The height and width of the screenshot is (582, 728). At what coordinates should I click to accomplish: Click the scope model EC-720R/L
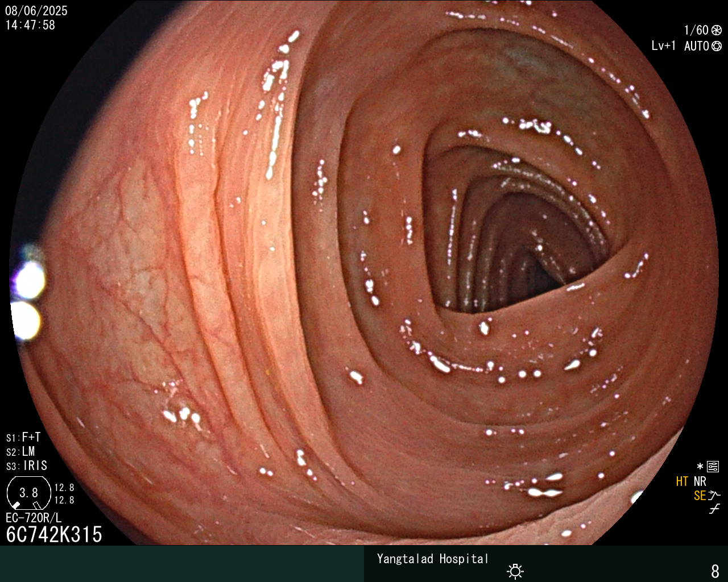pos(34,518)
